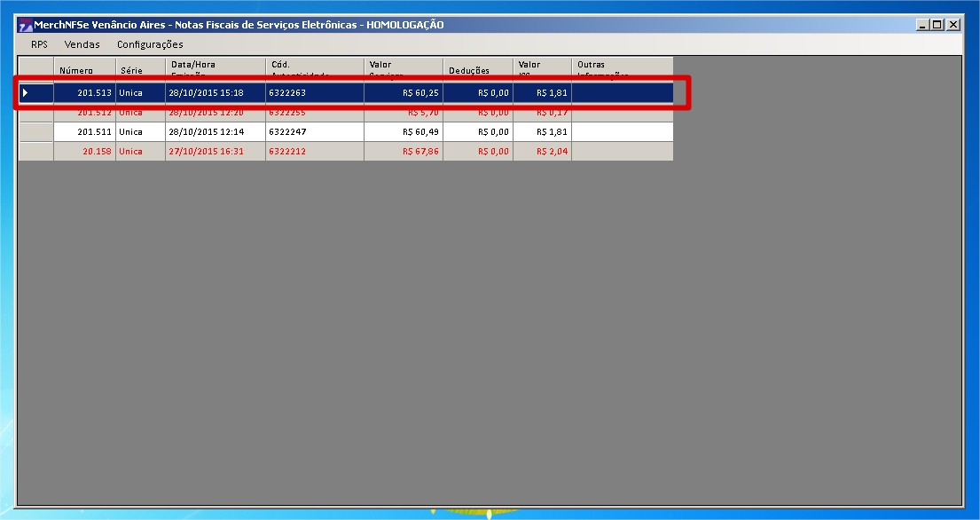Image resolution: width=980 pixels, height=520 pixels.
Task: Maximize the MerchNFSe window
Action: click(x=938, y=25)
